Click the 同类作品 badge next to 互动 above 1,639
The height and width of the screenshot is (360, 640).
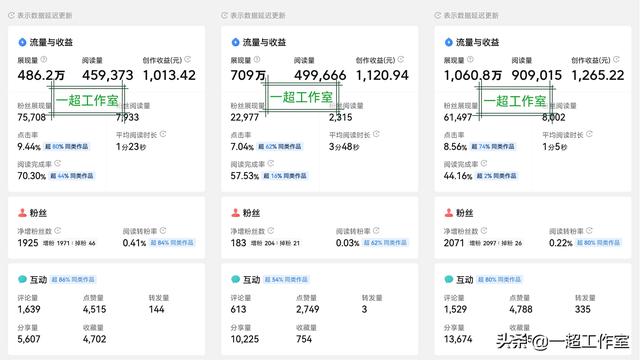click(73, 280)
